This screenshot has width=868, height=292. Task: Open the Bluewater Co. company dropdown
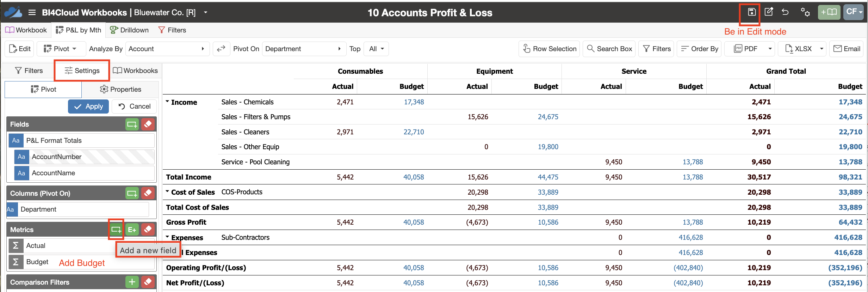(206, 12)
